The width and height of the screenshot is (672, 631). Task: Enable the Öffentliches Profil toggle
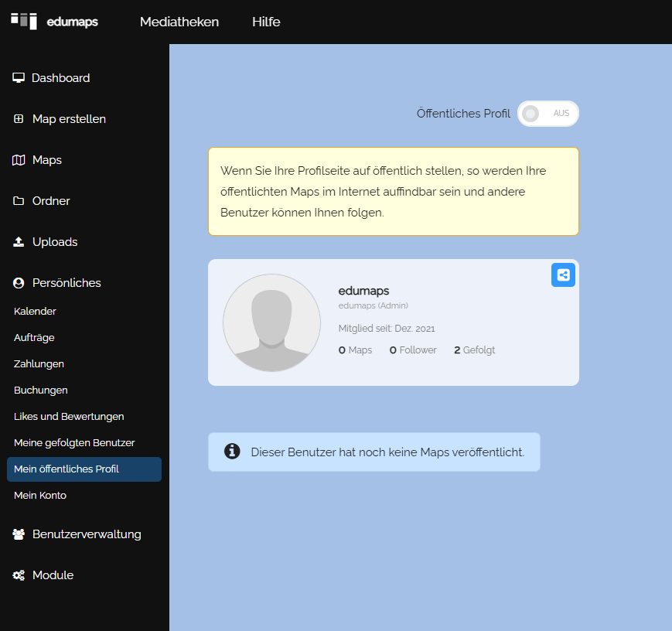[547, 114]
